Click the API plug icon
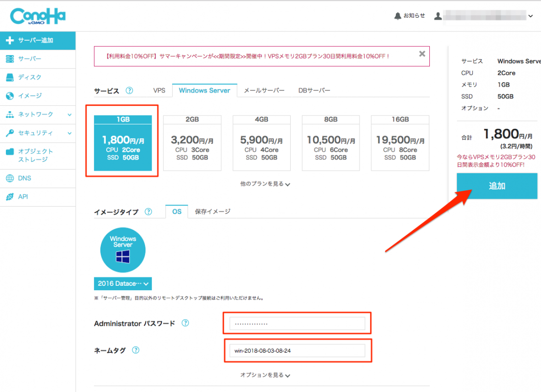This screenshot has height=392, width=541. pos(10,197)
